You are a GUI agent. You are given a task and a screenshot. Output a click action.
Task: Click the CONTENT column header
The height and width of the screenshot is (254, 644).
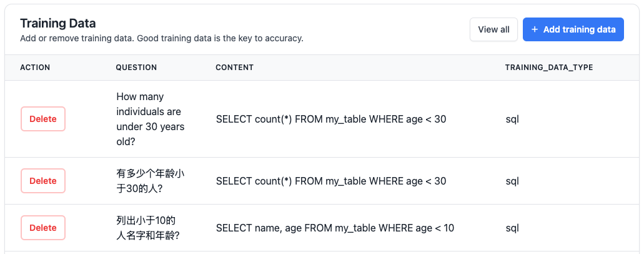click(234, 68)
